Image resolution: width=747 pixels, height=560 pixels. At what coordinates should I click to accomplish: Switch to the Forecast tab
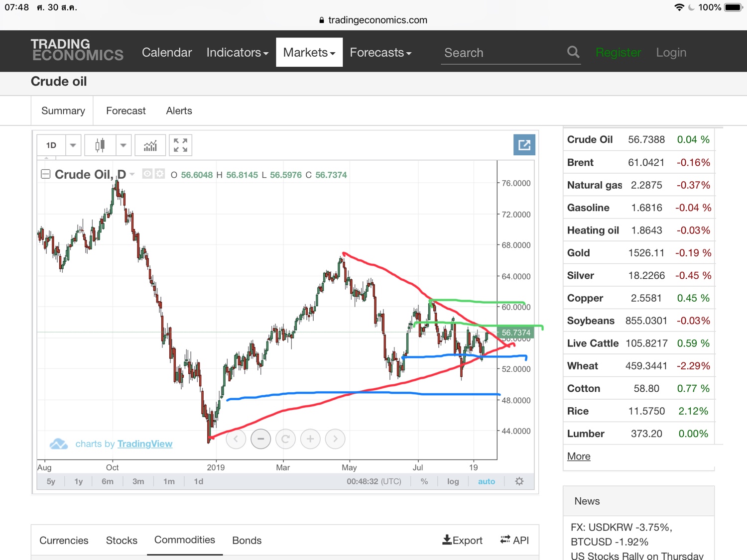point(126,111)
